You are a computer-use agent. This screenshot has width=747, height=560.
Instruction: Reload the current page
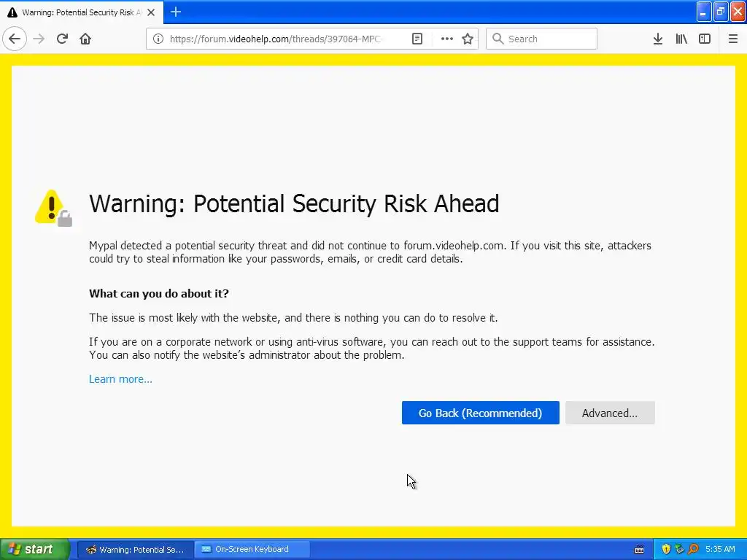(x=62, y=39)
